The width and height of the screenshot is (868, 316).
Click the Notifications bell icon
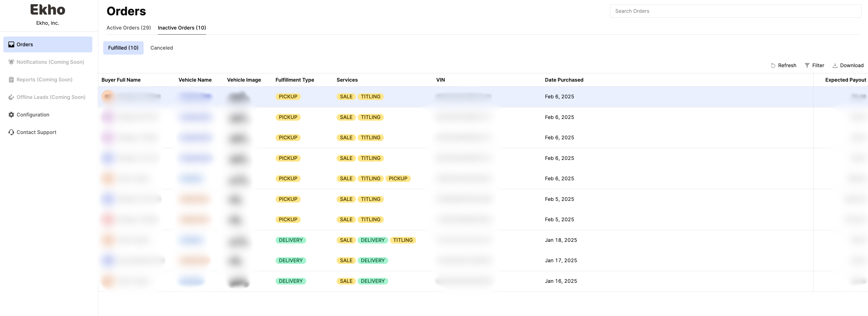[x=11, y=62]
